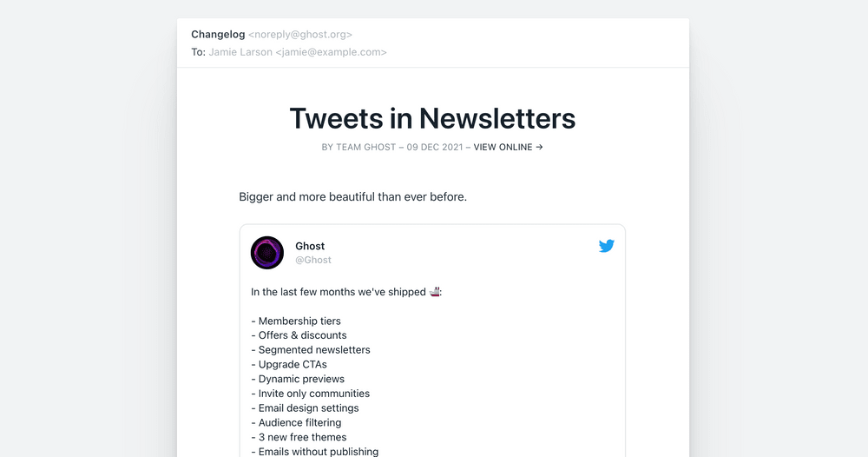
Task: Click the BY TEAM GHOST byline
Action: pos(358,147)
